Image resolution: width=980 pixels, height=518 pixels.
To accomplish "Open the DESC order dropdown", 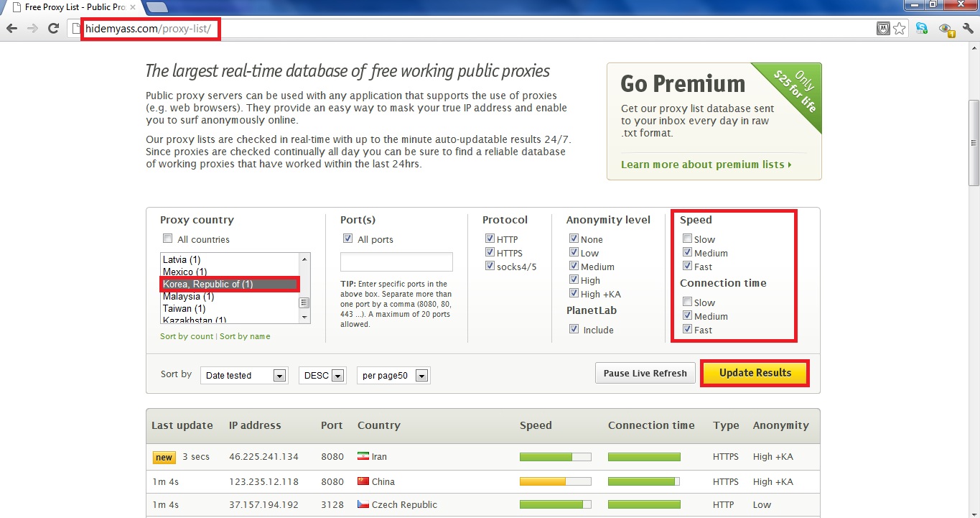I will 323,375.
